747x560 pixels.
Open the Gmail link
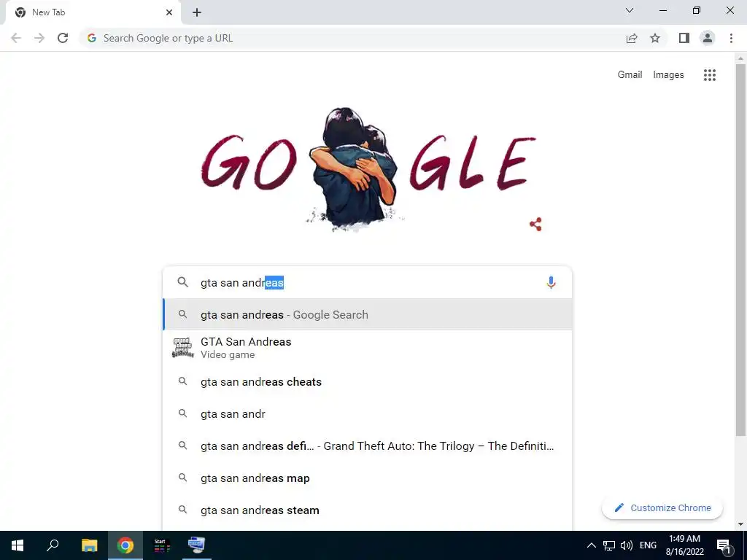pyautogui.click(x=630, y=75)
